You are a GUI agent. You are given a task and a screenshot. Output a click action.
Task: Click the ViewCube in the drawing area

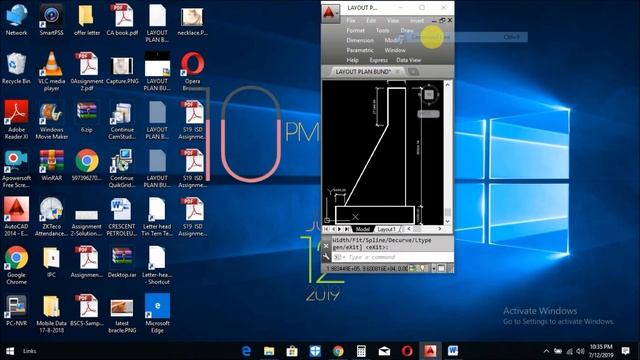point(429,95)
